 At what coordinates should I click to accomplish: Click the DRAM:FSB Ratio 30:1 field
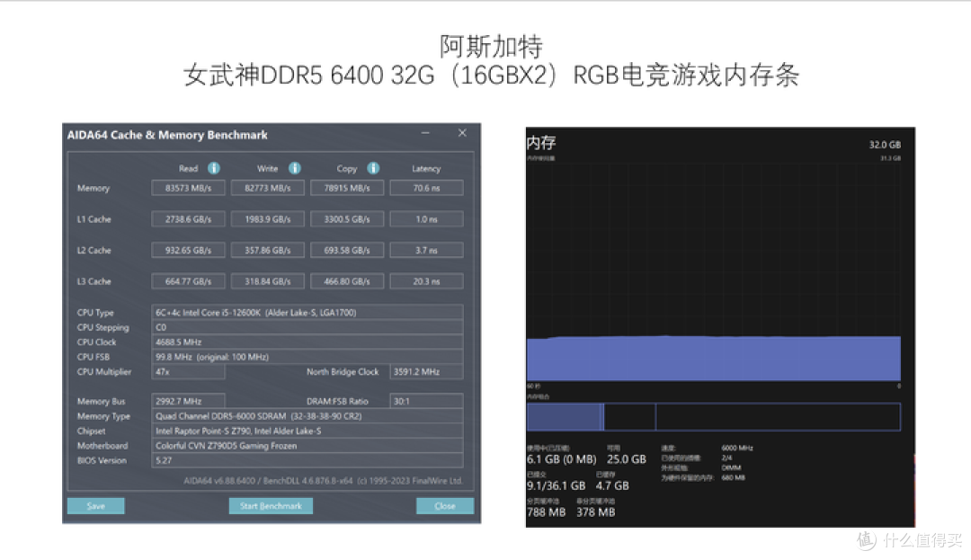pos(427,401)
